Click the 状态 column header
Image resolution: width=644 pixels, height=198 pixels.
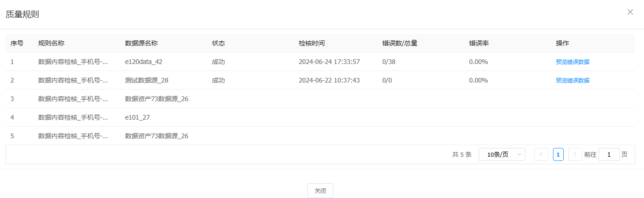point(218,43)
